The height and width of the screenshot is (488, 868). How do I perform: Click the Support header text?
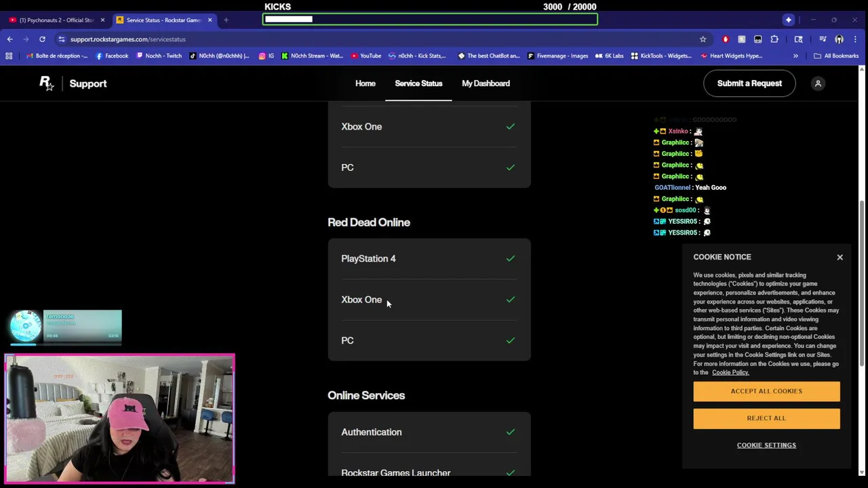coord(87,83)
